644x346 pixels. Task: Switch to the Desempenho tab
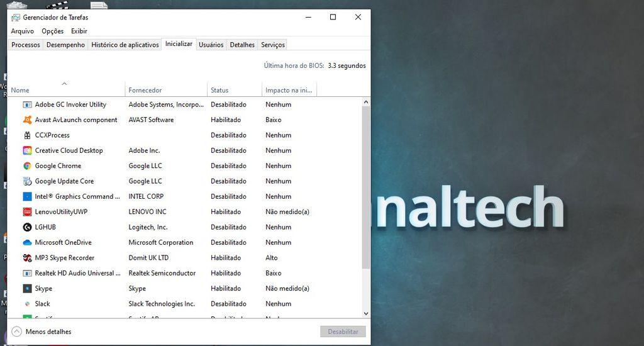click(65, 45)
